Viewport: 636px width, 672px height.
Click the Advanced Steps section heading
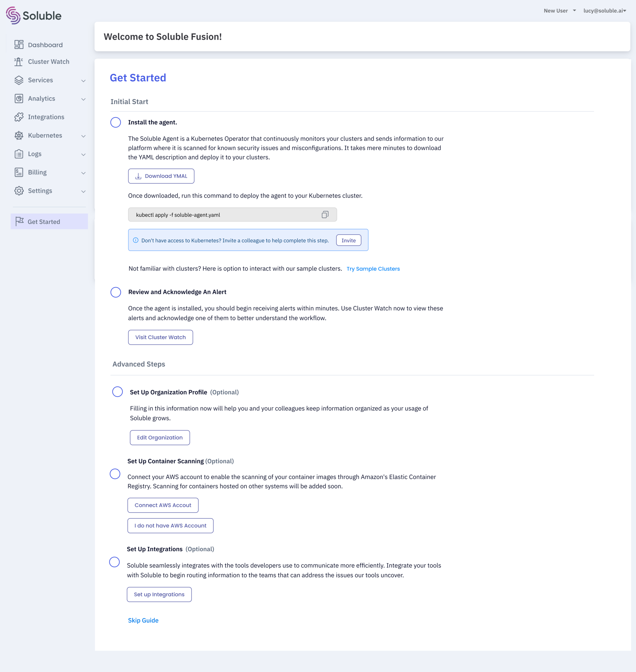pyautogui.click(x=139, y=364)
